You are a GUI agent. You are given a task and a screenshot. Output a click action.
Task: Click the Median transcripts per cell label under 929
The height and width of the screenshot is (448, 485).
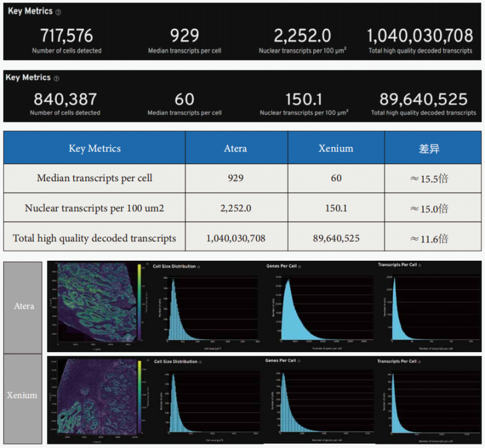[x=185, y=51]
